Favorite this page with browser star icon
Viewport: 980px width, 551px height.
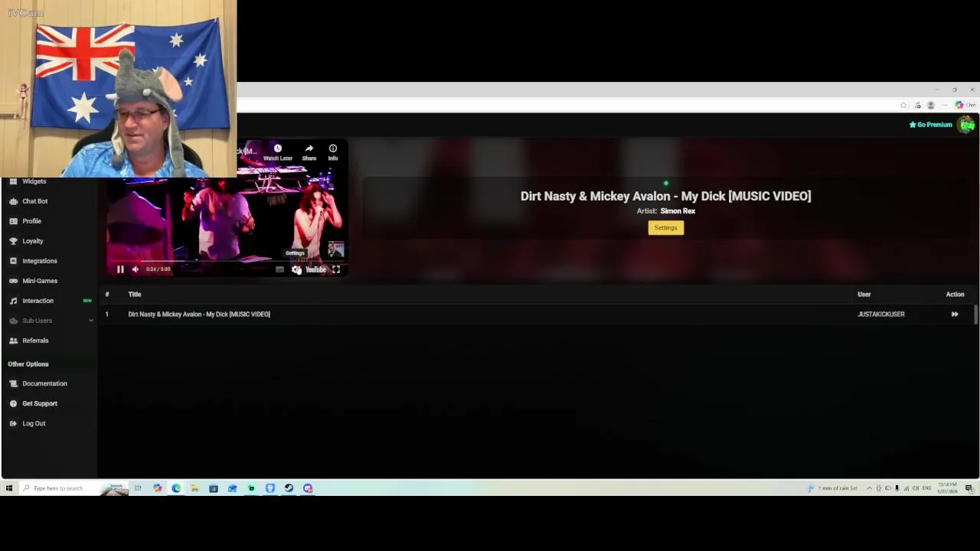coord(903,105)
